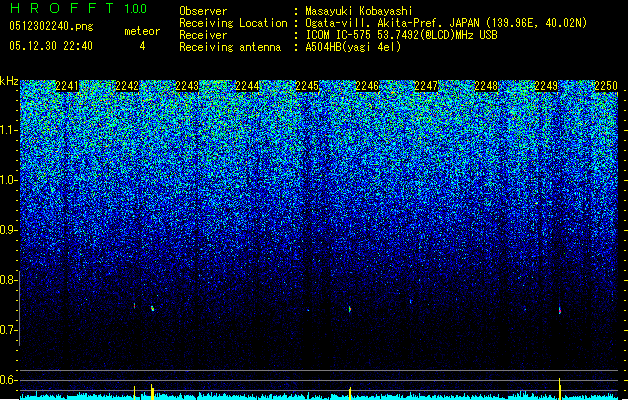Click the meteor echo after 2249

coord(560,311)
